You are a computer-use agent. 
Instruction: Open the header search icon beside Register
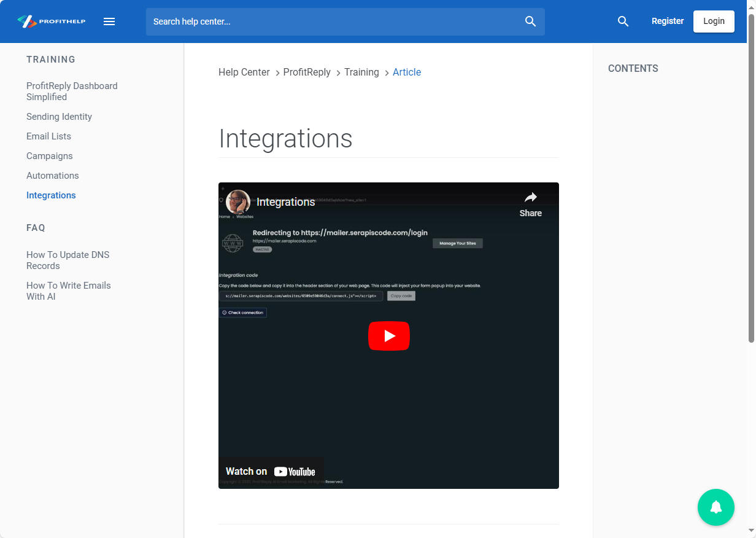tap(623, 21)
